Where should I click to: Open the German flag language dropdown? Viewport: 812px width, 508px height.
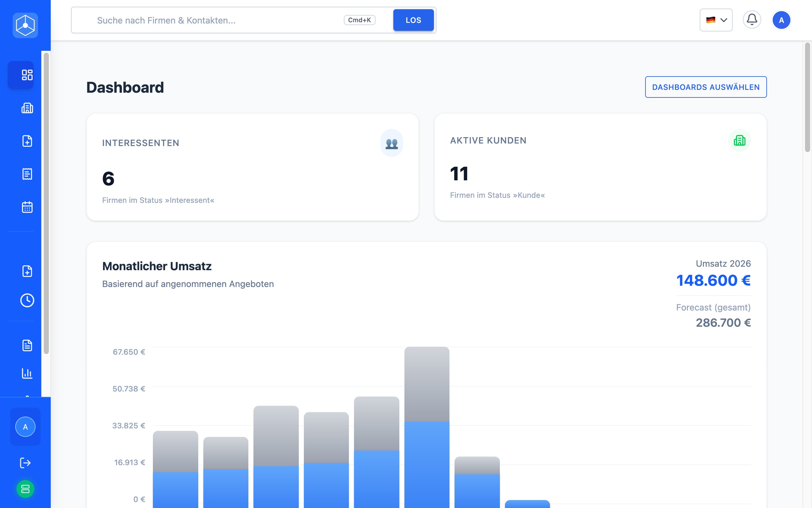point(716,20)
